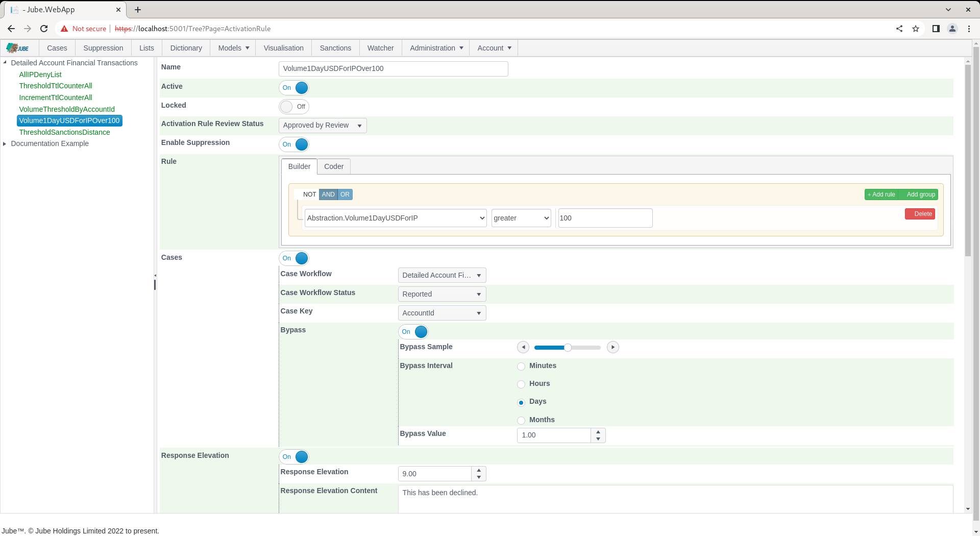Toggle the Bypass switch
Viewport: 980px width, 536px height.
(x=413, y=332)
